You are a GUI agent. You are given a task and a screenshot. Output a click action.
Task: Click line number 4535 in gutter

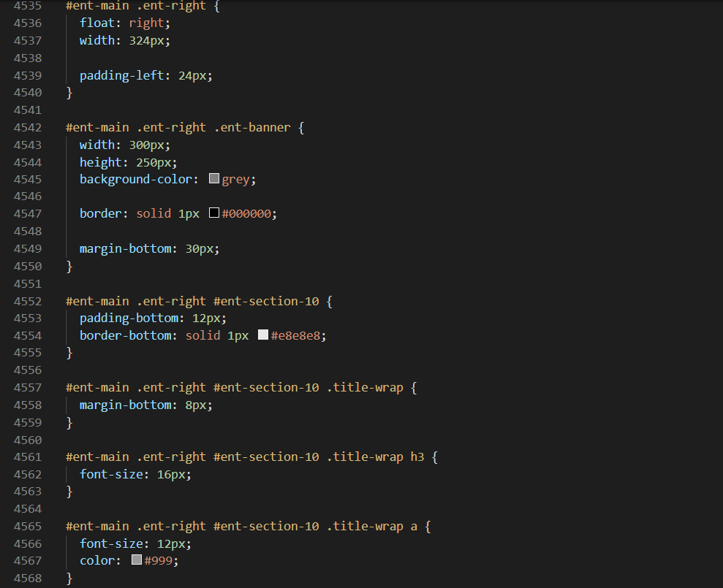28,6
